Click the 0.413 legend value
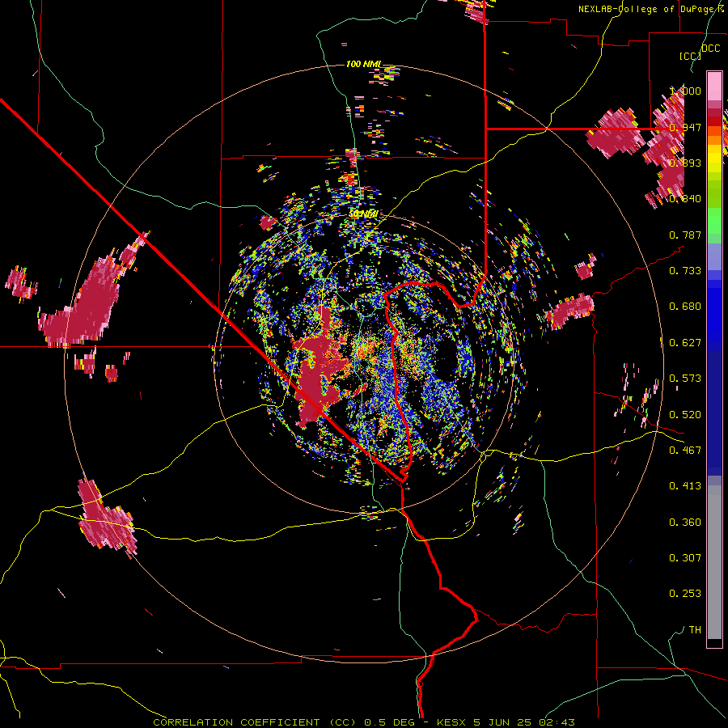Viewport: 728px width, 728px height. tap(685, 485)
